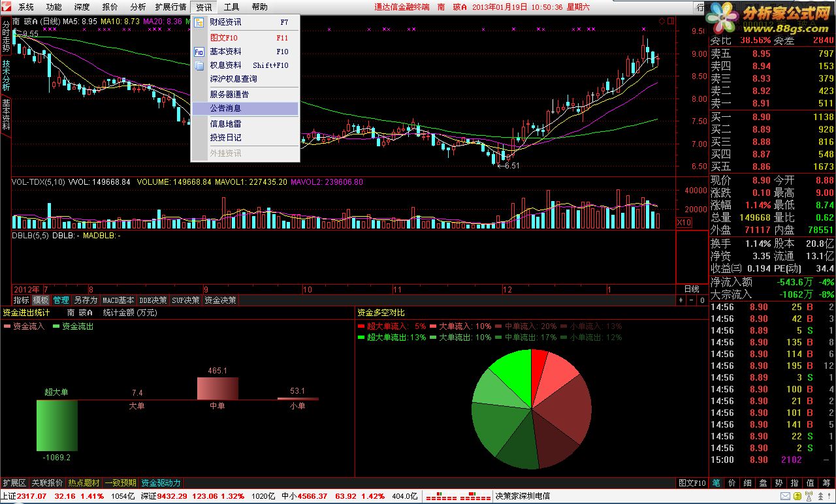Click the plus zoom button under chart
This screenshot has height=504, width=836.
(681, 300)
